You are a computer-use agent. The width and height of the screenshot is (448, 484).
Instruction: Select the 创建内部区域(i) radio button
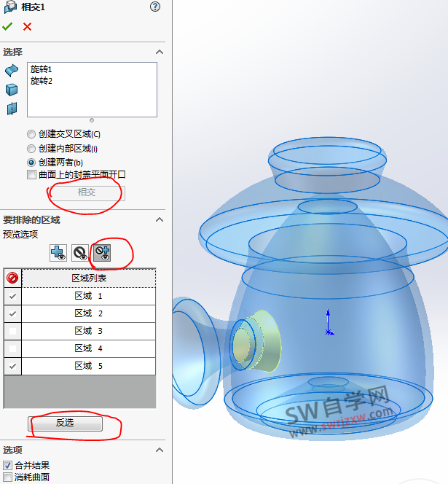31,148
